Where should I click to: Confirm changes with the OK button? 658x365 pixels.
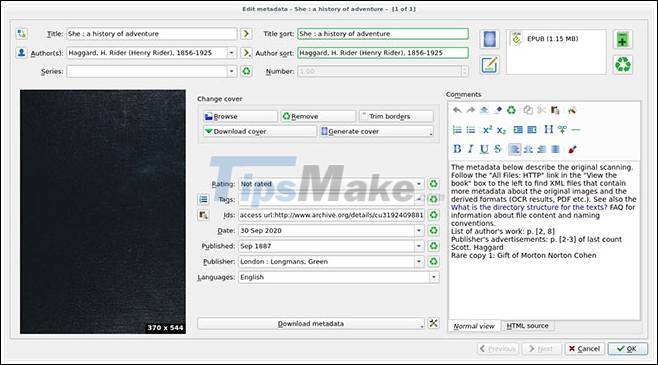coord(627,349)
